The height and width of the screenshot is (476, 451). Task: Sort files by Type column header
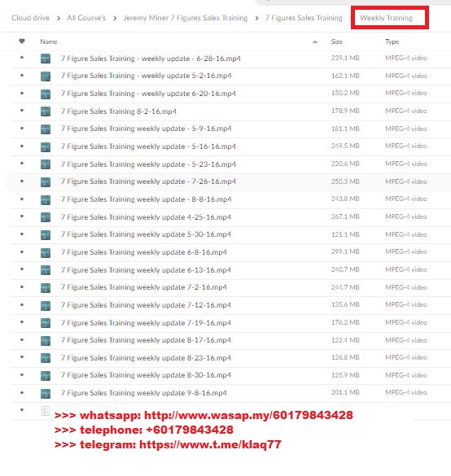coord(392,41)
